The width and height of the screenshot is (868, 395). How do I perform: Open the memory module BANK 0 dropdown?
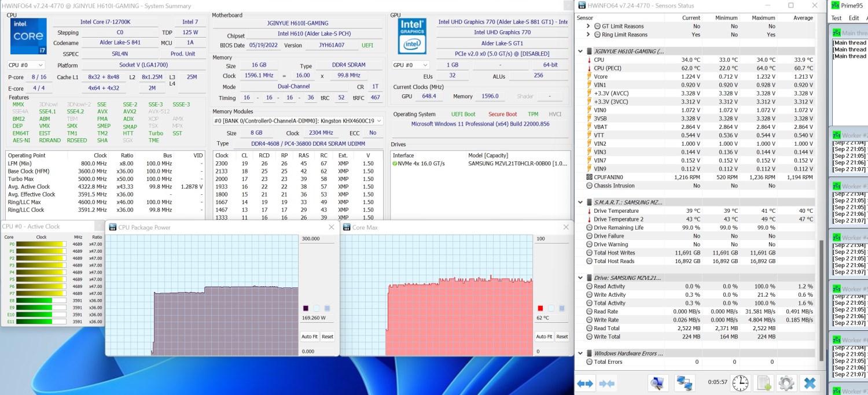click(298, 121)
